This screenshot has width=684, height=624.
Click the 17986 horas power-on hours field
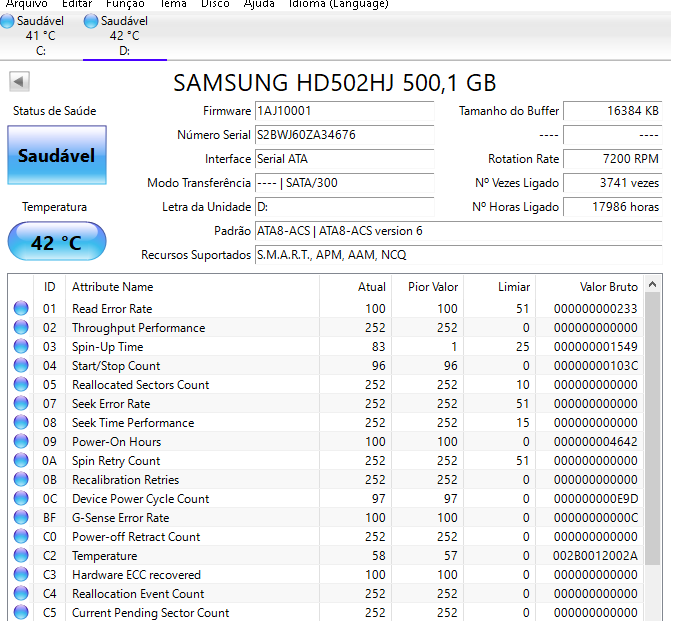(x=613, y=207)
